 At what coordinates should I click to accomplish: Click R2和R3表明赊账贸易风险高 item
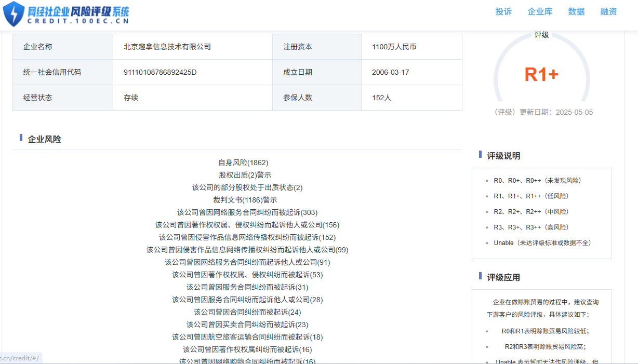point(546,347)
